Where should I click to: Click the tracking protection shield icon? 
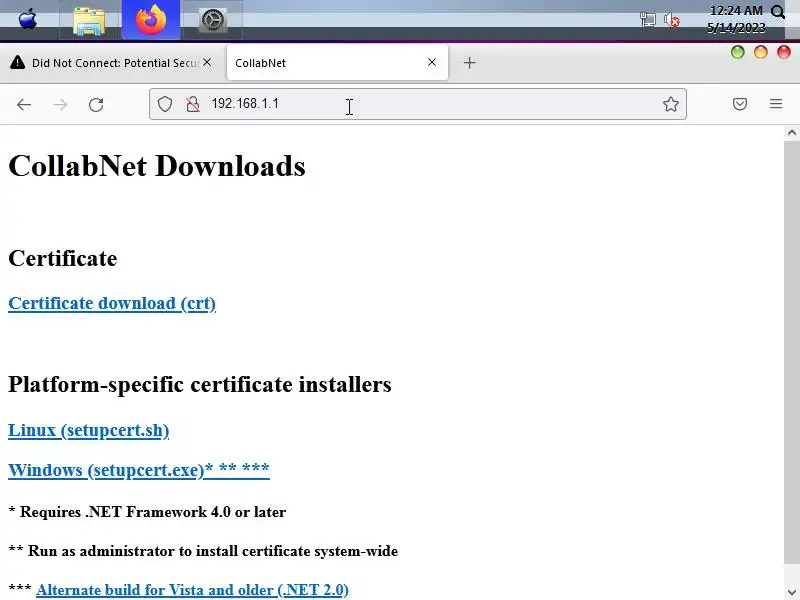164,104
